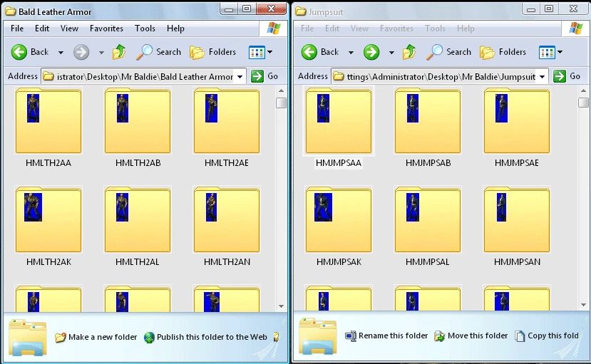
Task: Open the Favorites menu in Bald Leather Armor
Action: click(106, 28)
